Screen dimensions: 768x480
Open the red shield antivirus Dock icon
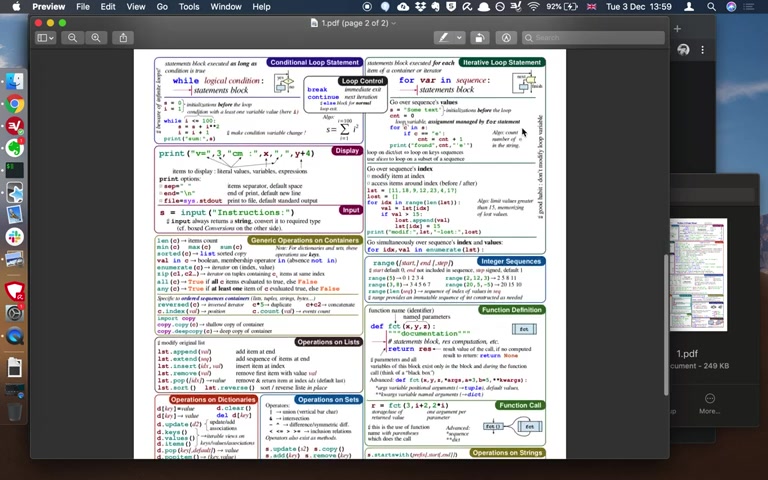click(15, 291)
